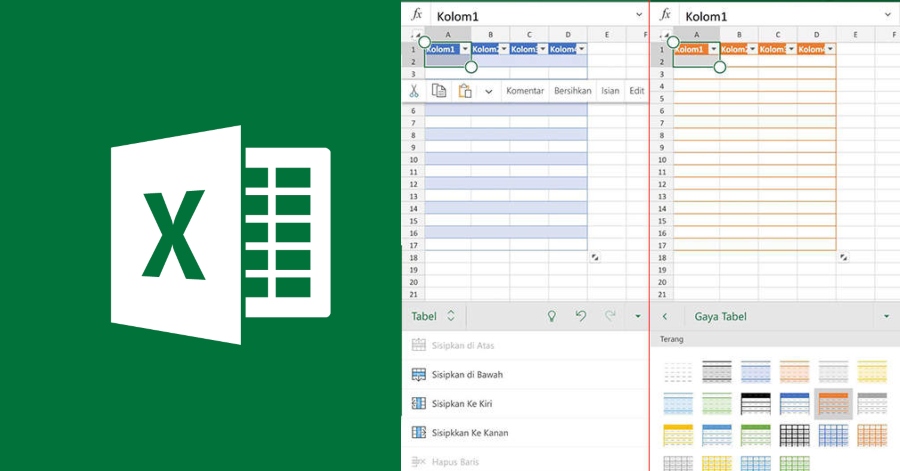This screenshot has width=900, height=471.
Task: Select Hapus Baris menu entry
Action: (525, 461)
